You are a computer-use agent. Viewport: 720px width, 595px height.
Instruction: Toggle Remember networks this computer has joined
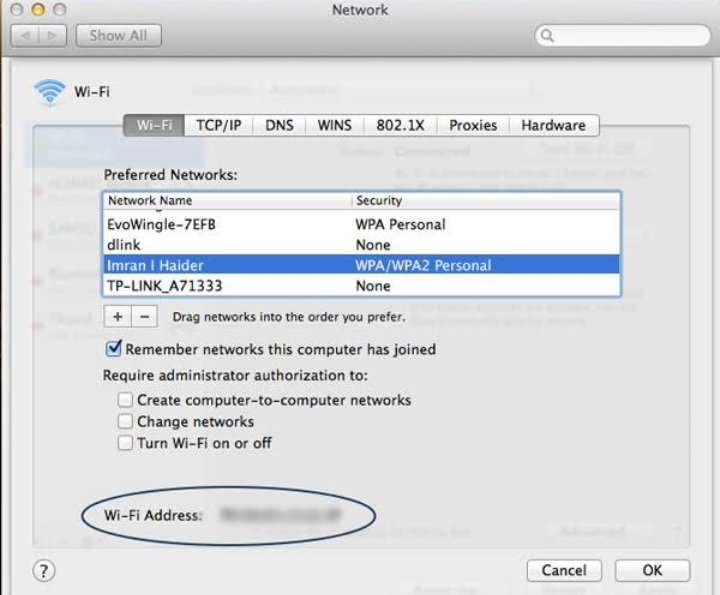pos(114,349)
